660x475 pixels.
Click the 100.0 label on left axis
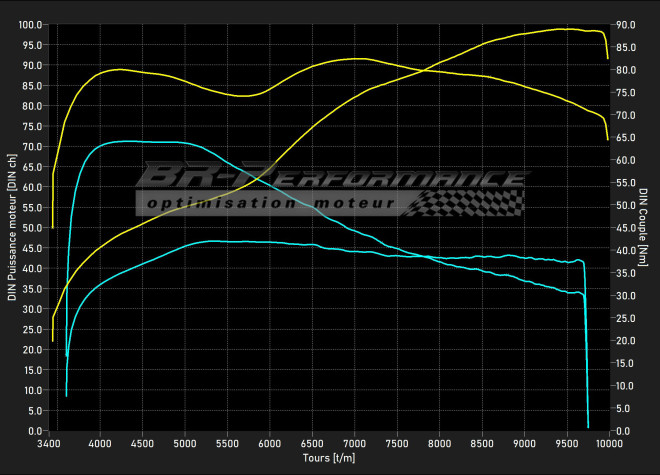31,25
